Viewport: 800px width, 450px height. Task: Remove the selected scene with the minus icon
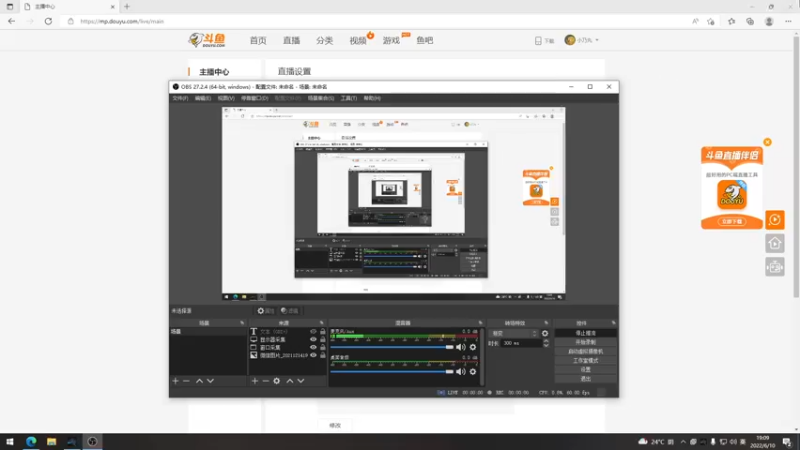click(186, 381)
